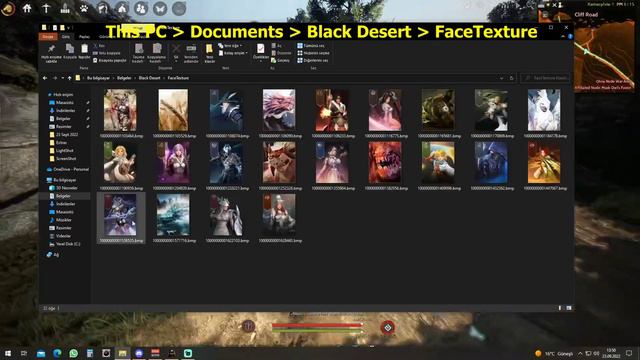Select Videolar (Videos) in the sidebar
640x360 pixels.
pos(60,236)
